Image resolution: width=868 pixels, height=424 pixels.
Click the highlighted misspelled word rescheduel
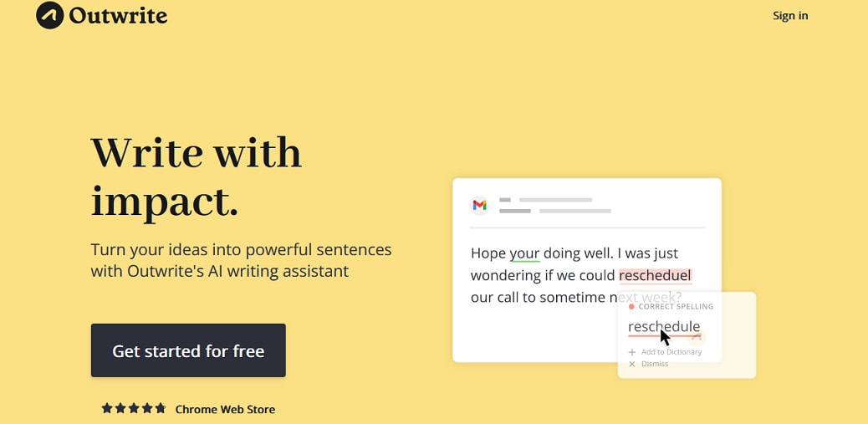[656, 275]
